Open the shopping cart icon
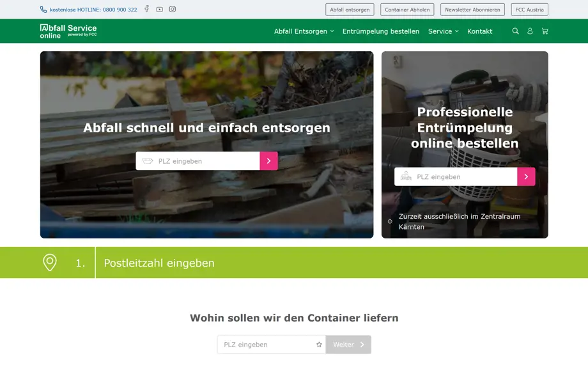 point(545,31)
